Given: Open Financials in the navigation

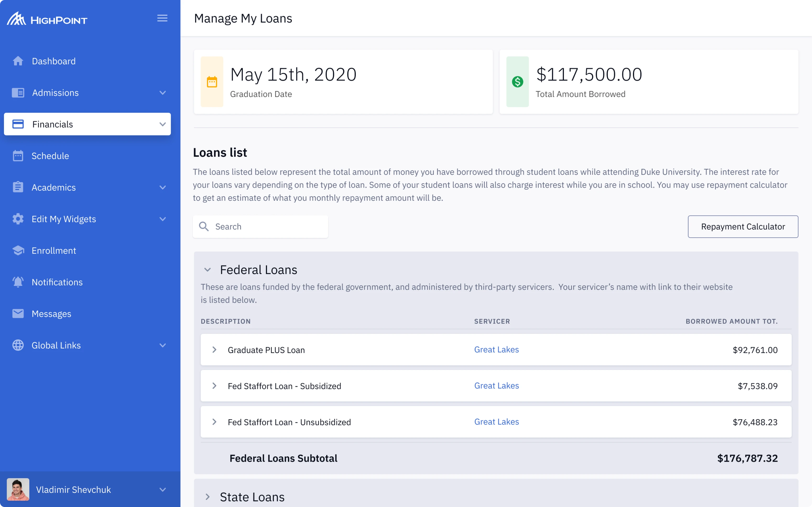Looking at the screenshot, I should point(52,124).
